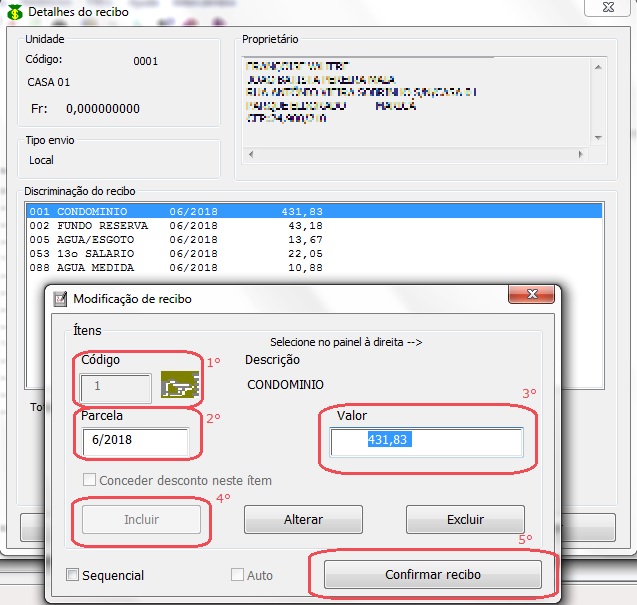Image resolution: width=637 pixels, height=605 pixels.
Task: Click the Confirmar recibo button
Action: (x=433, y=575)
